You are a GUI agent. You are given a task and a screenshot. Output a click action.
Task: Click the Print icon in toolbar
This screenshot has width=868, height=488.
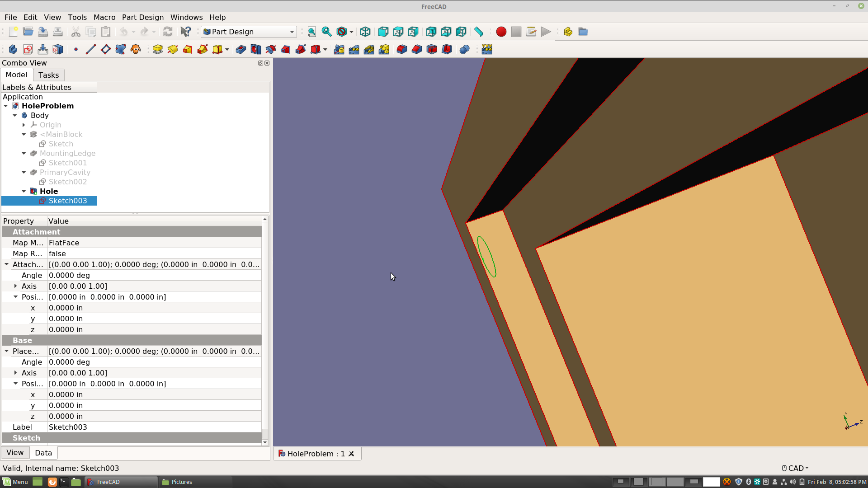tap(58, 32)
